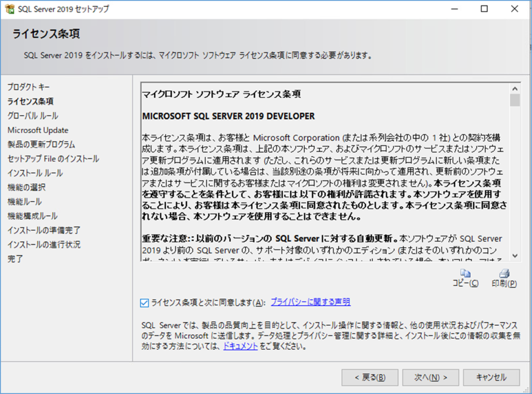
Task: Click the Print (印刷) icon
Action: [x=504, y=273]
